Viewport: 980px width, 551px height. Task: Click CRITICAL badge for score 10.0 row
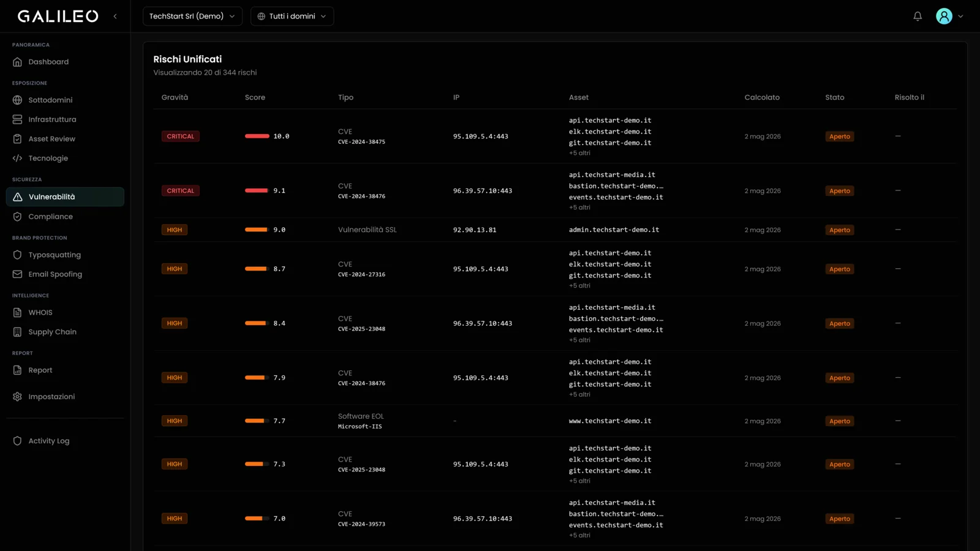click(180, 137)
